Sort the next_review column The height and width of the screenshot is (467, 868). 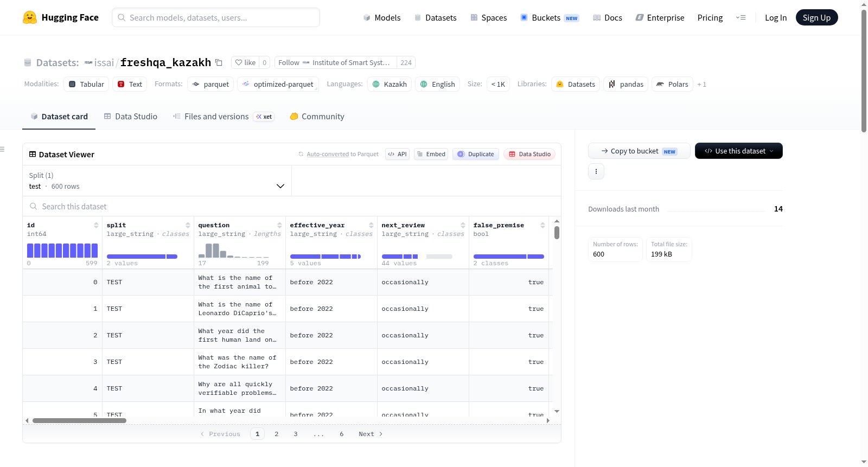pyautogui.click(x=463, y=225)
